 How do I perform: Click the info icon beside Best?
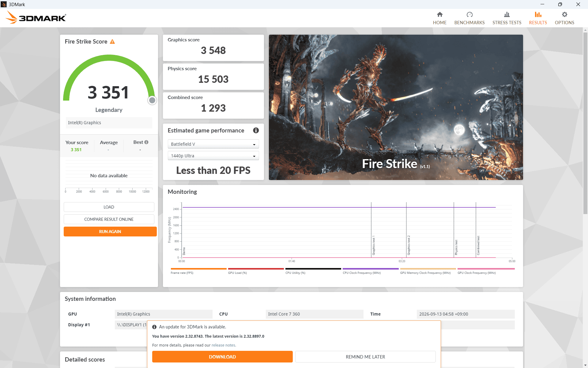pos(146,142)
